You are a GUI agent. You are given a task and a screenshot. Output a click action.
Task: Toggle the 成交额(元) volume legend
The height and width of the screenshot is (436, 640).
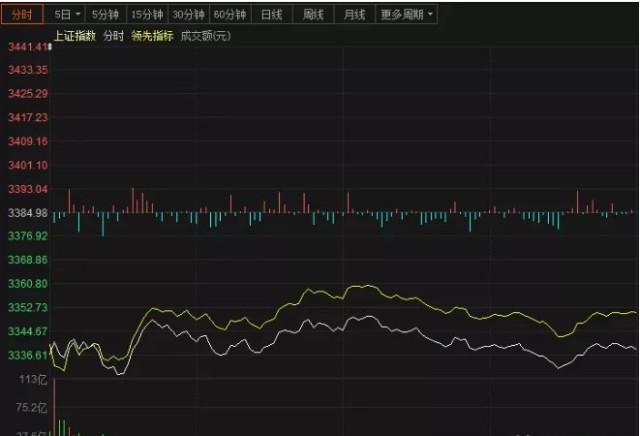(x=205, y=36)
